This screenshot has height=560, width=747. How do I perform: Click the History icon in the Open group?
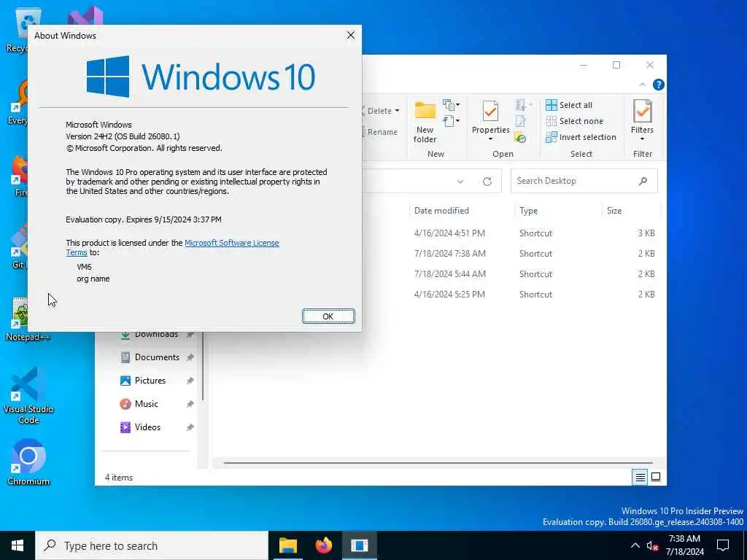[x=519, y=138]
